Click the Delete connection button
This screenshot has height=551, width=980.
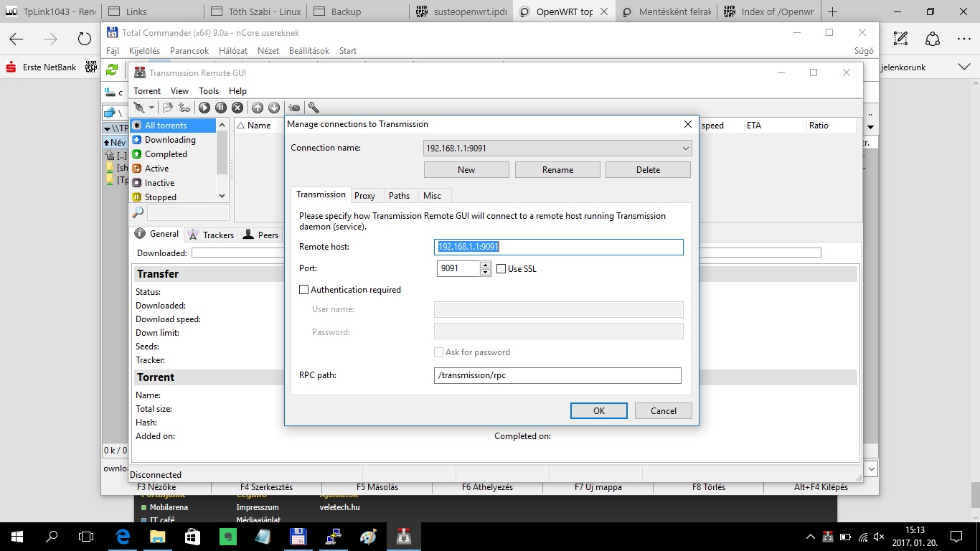[x=648, y=170]
